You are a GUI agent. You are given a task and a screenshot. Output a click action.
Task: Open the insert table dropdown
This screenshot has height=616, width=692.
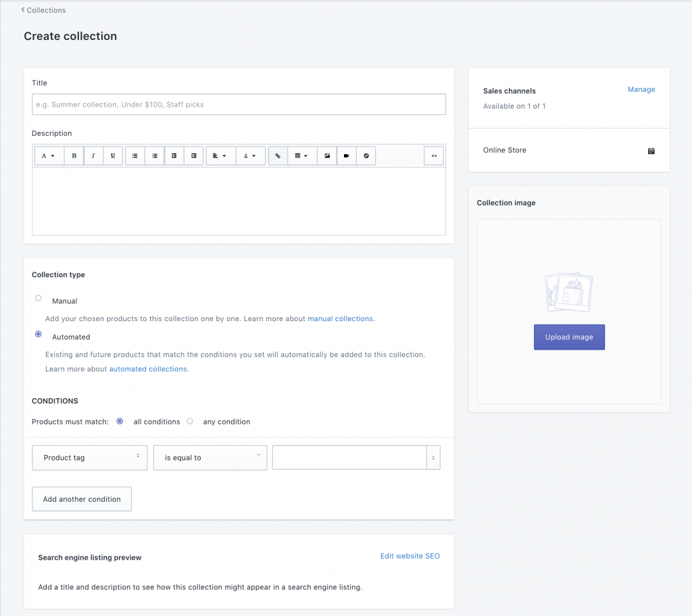click(x=302, y=156)
